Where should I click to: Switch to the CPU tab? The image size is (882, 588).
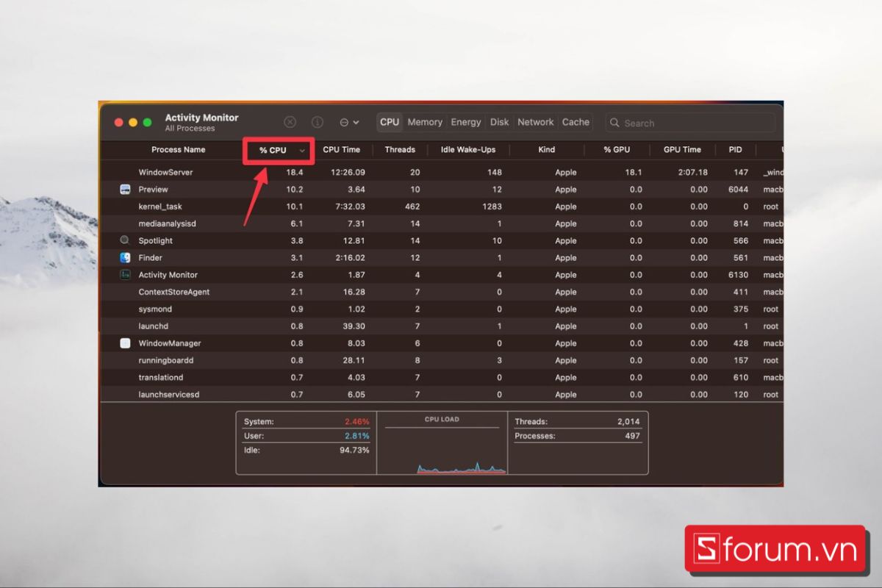pyautogui.click(x=390, y=122)
